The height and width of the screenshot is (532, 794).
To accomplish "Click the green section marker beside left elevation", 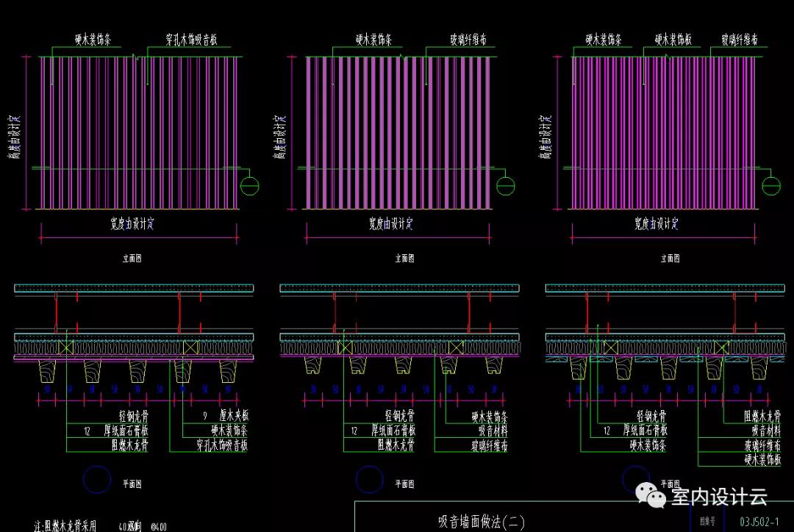I will (249, 186).
